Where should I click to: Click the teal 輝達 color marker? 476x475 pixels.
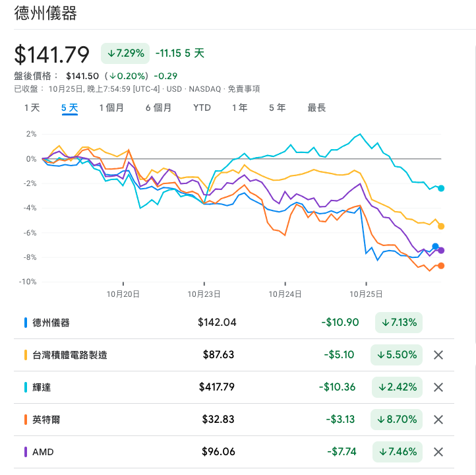point(26,387)
